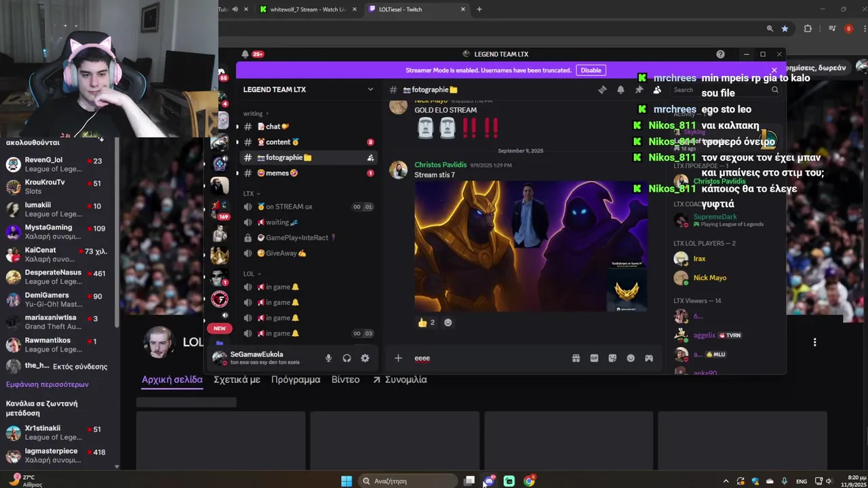Open the Stream stis 7 image attachment
The width and height of the screenshot is (868, 488).
click(531, 247)
